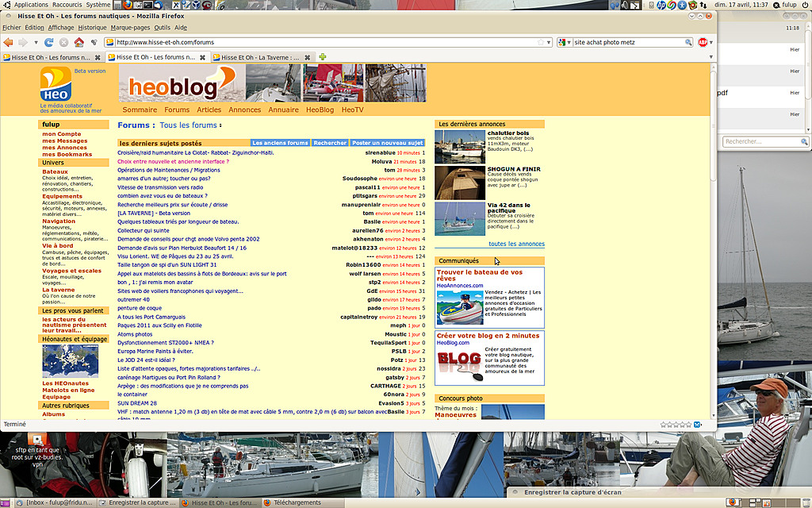This screenshot has height=508, width=812.
Task: Click the Héonautes world map thumbnail
Action: coord(70,361)
